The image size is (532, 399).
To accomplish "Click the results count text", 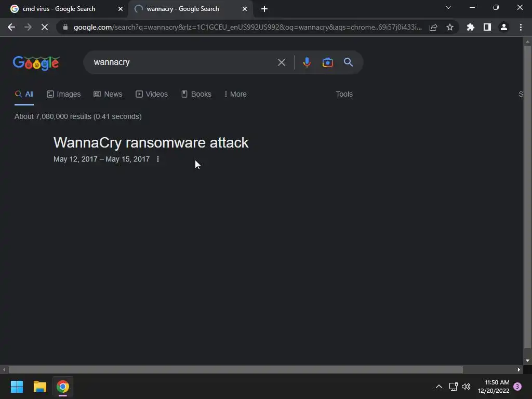I will tap(78, 116).
